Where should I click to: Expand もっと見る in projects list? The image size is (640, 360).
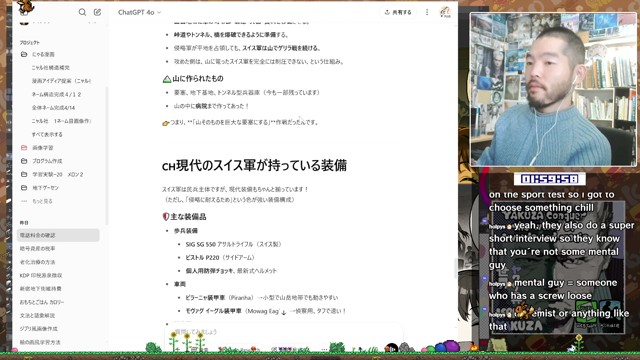coord(42,201)
